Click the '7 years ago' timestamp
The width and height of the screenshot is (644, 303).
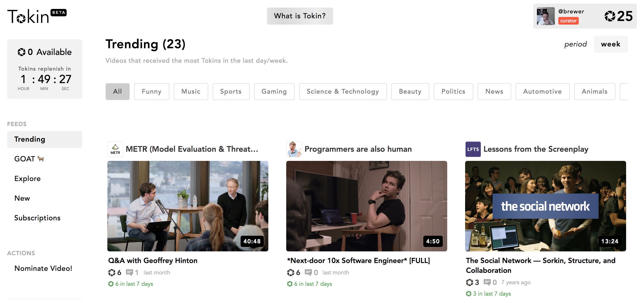pyautogui.click(x=516, y=282)
